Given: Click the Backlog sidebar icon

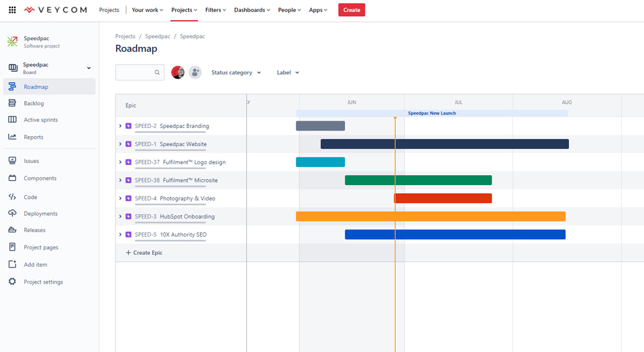Looking at the screenshot, I should coord(12,103).
